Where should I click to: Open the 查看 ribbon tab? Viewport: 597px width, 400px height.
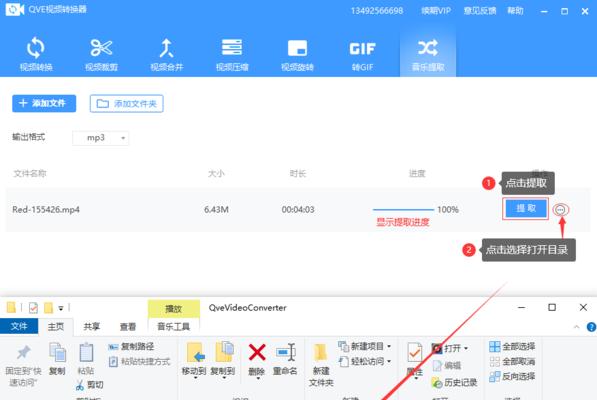click(x=128, y=327)
